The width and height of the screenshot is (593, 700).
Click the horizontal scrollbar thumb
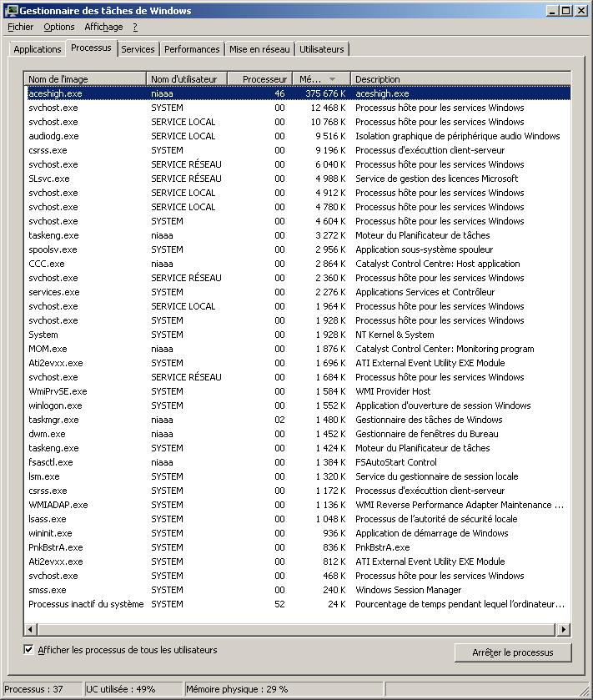tap(296, 629)
